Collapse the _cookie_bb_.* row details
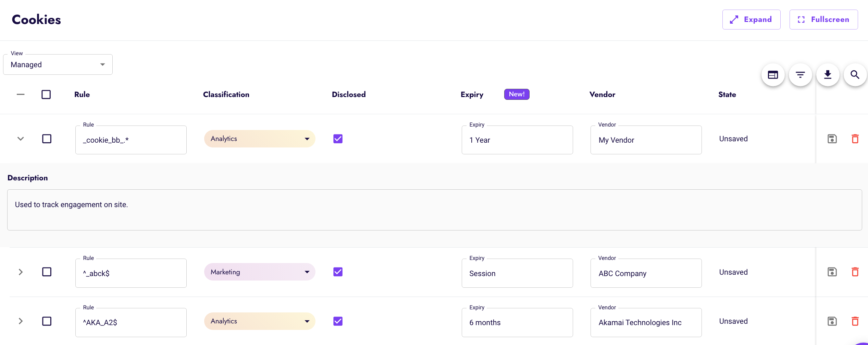Screen dimensions: 868x345 (21, 139)
